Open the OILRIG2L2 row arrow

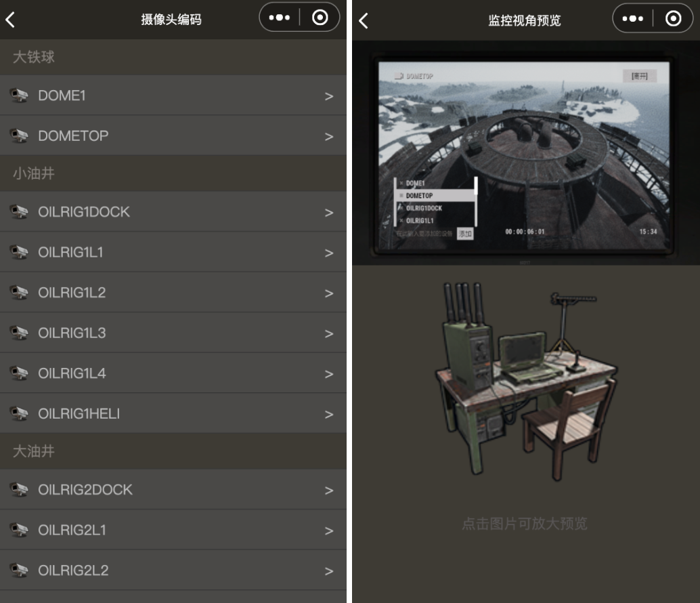[x=329, y=571]
